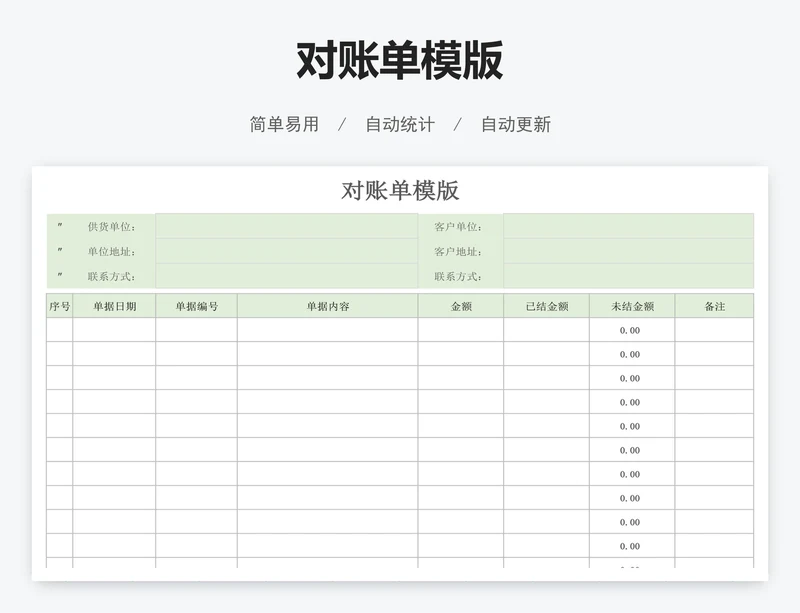Select the 客户单位 input field
The width and height of the screenshot is (800, 613).
tap(629, 226)
